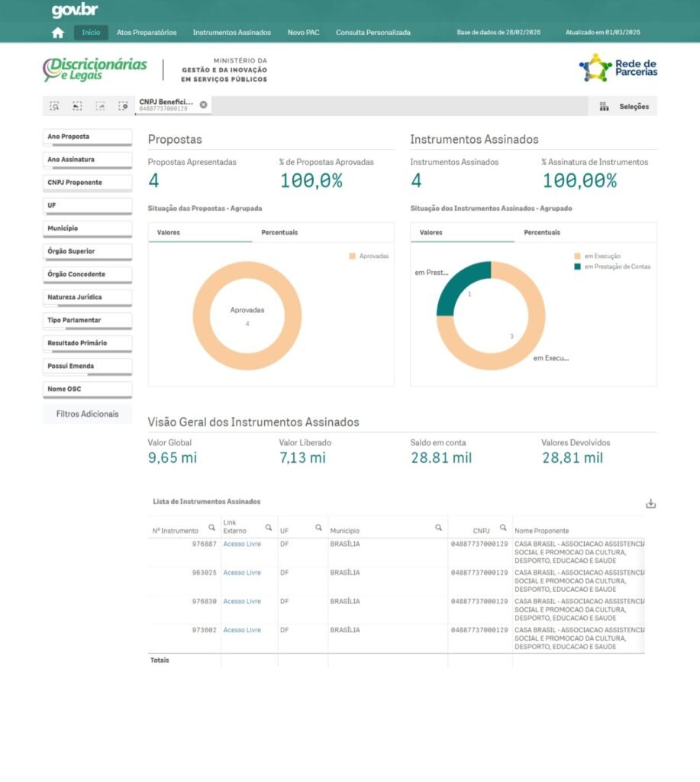Switch Propostas chart to Percentuais tab
This screenshot has height=782, width=700.
coord(279,232)
